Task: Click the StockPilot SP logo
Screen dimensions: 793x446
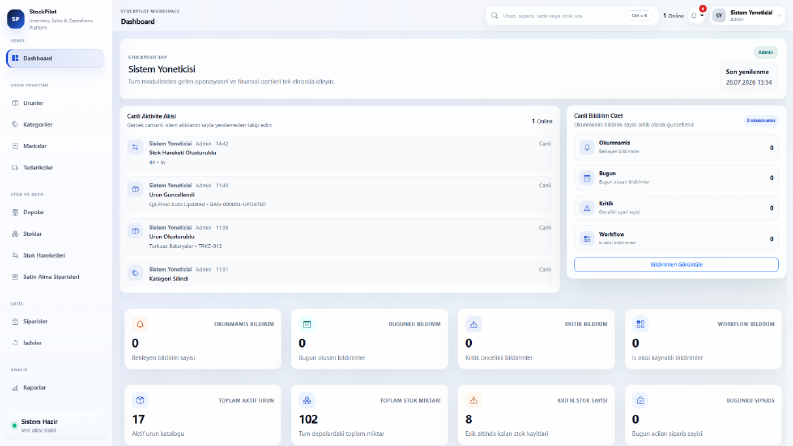Action: pos(15,19)
